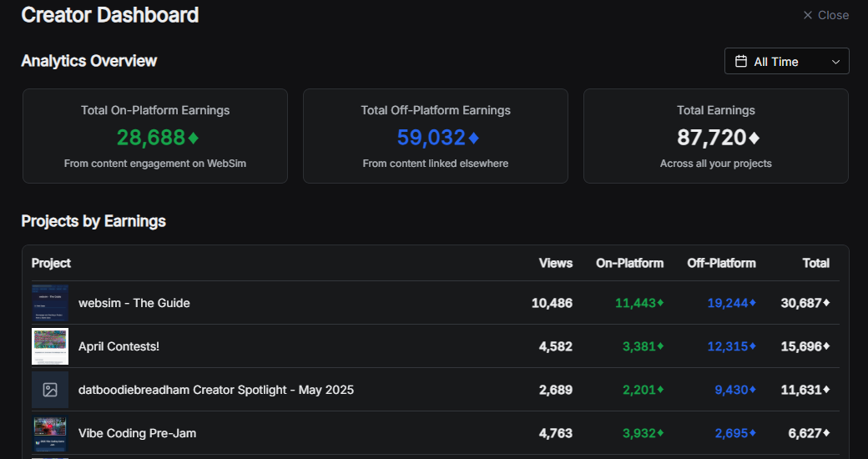Click the X icon beside Close
Image resolution: width=868 pixels, height=459 pixels.
[807, 15]
